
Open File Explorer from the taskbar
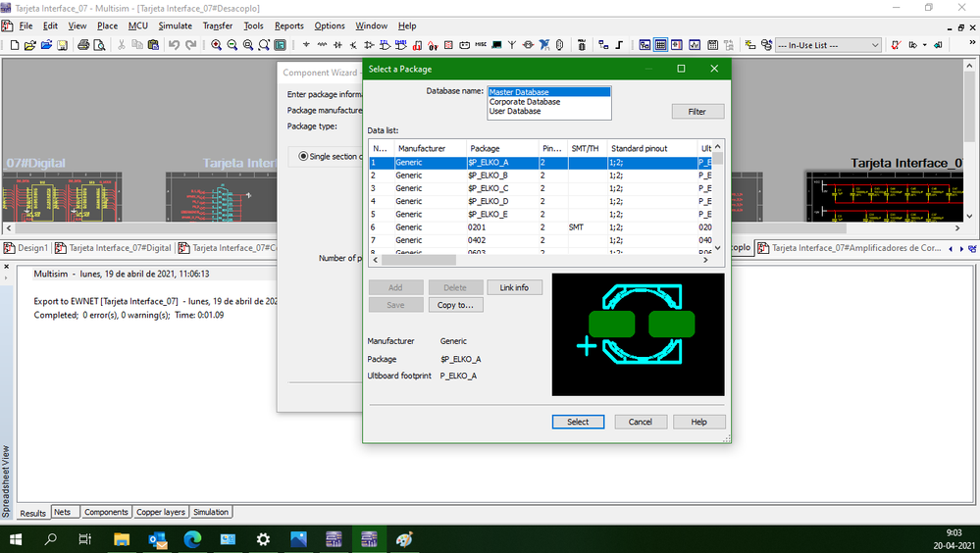click(x=122, y=539)
